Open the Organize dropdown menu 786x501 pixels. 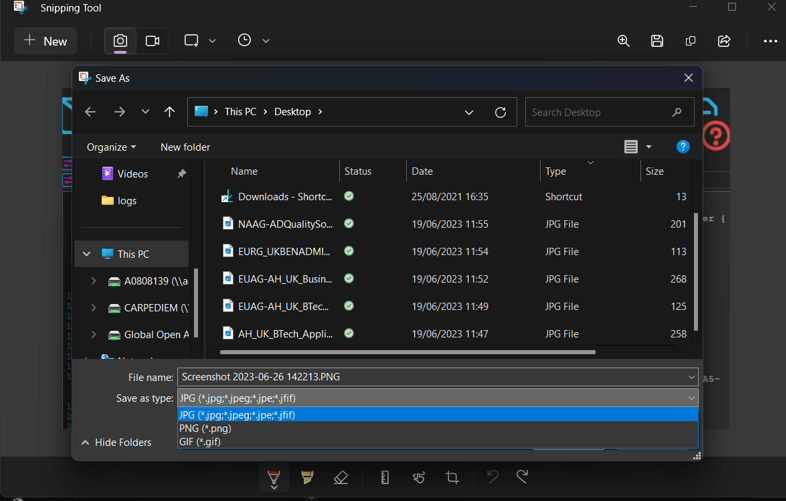coord(111,147)
